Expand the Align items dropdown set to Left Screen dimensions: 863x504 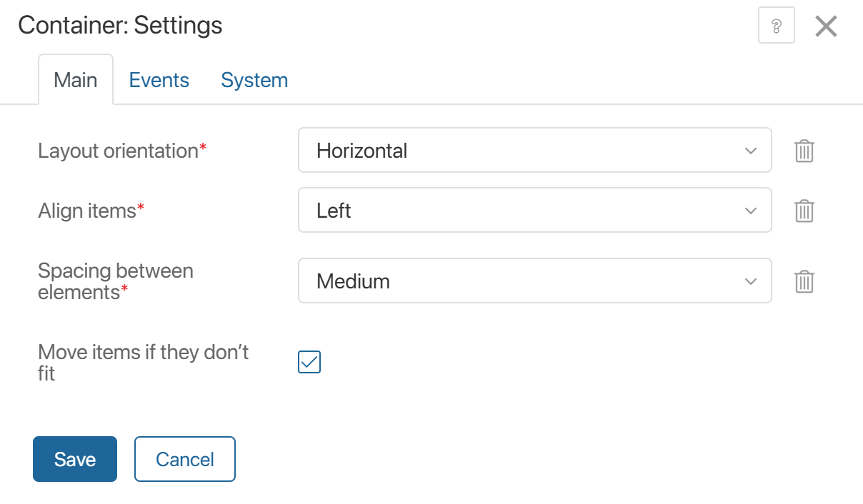click(x=534, y=211)
